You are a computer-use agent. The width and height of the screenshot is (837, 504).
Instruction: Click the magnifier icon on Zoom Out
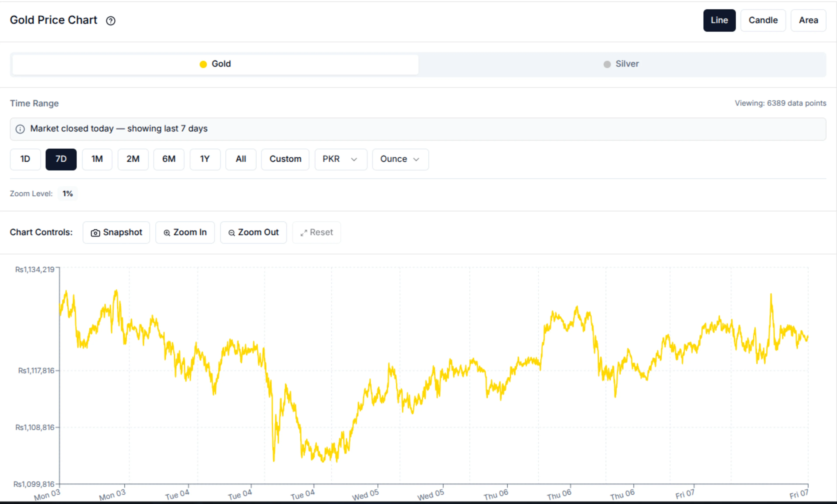point(232,233)
